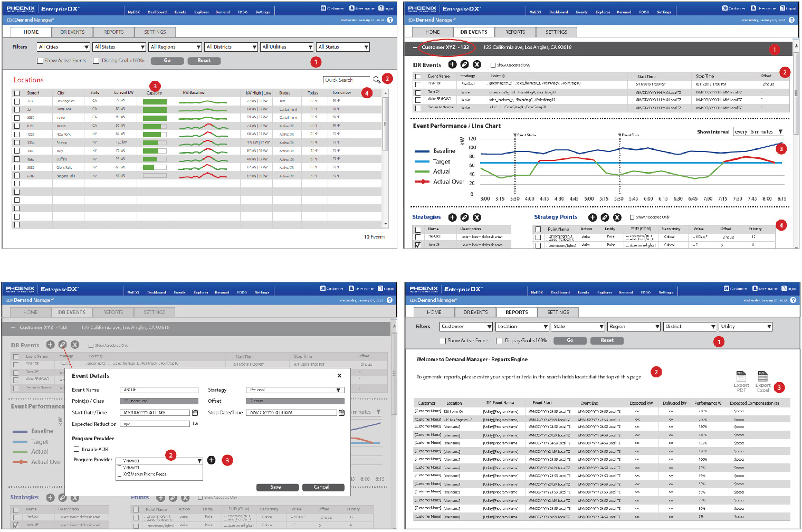Image resolution: width=802 pixels, height=532 pixels.
Task: Click Cancel in Event Details dialog
Action: pyautogui.click(x=322, y=487)
